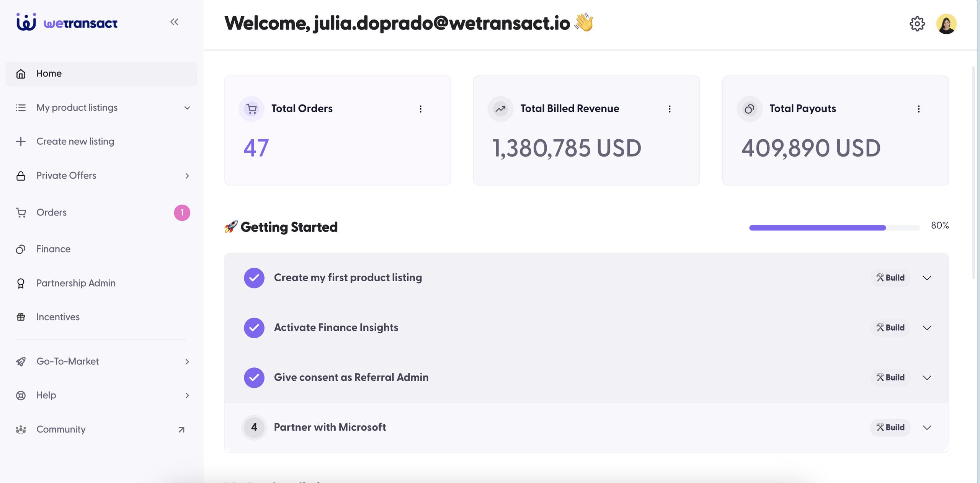Click the Orders notification badge

pyautogui.click(x=182, y=213)
